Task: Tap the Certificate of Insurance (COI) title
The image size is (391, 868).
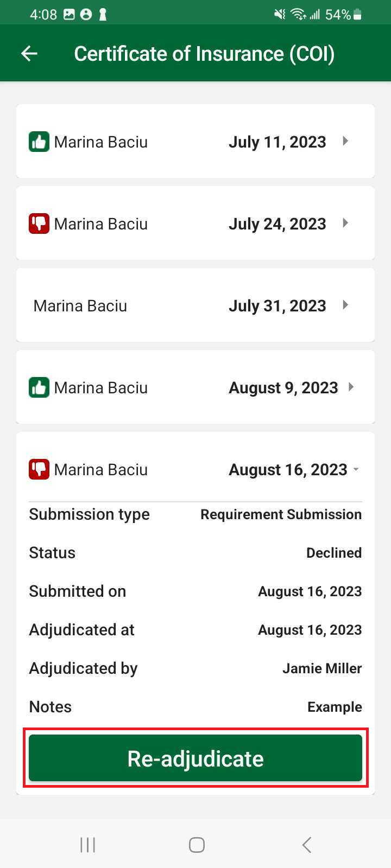Action: click(x=204, y=54)
